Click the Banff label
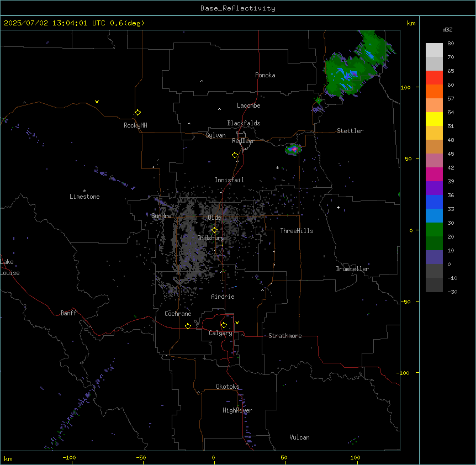The width and height of the screenshot is (476, 465). [68, 313]
